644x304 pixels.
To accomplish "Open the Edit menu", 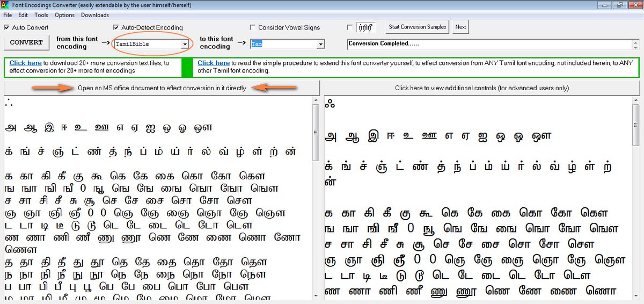I will (x=23, y=15).
